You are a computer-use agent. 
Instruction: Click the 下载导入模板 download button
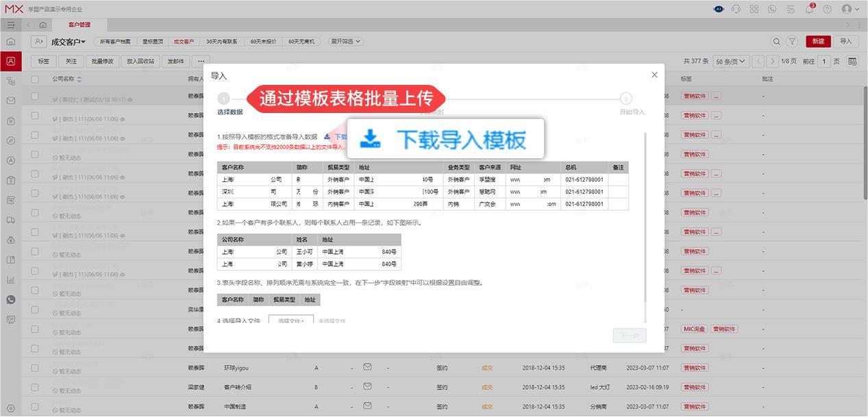pos(442,138)
